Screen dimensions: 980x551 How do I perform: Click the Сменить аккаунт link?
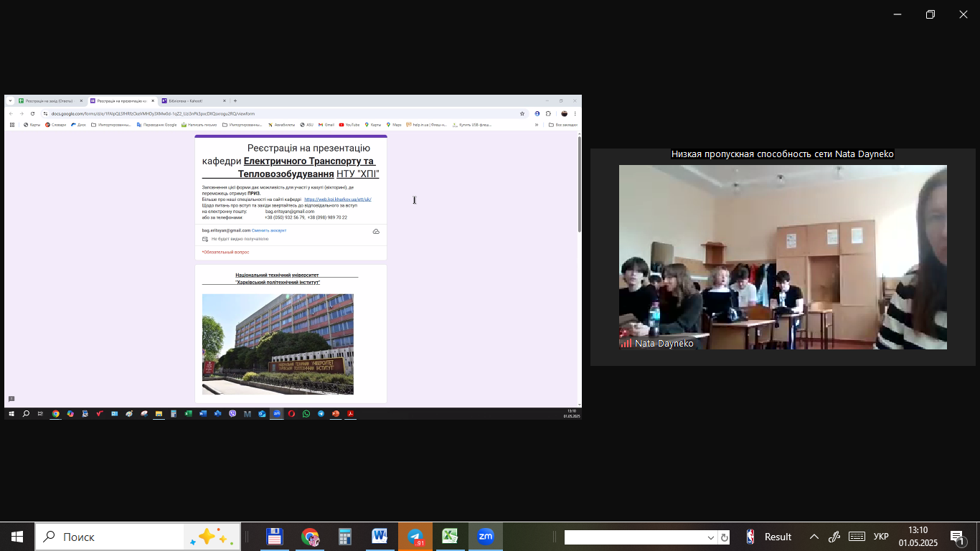269,230
